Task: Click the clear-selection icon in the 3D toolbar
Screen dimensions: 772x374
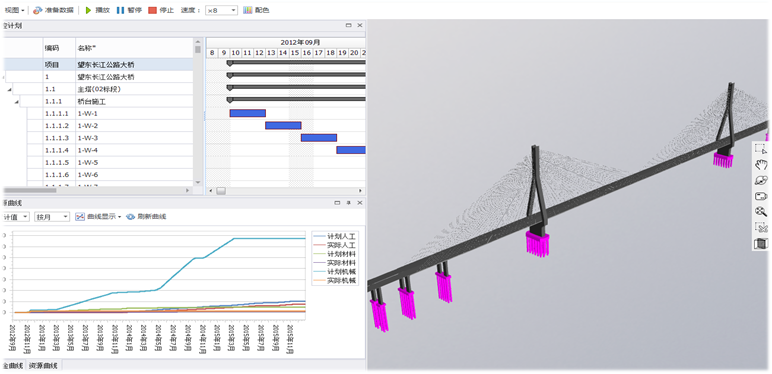Action: (x=761, y=227)
